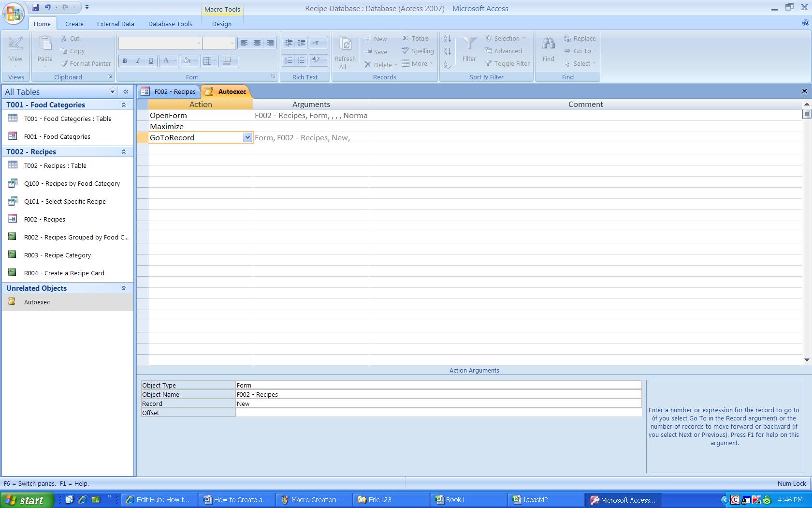This screenshot has width=812, height=508.
Task: Click the Office Button logo
Action: 14,13
